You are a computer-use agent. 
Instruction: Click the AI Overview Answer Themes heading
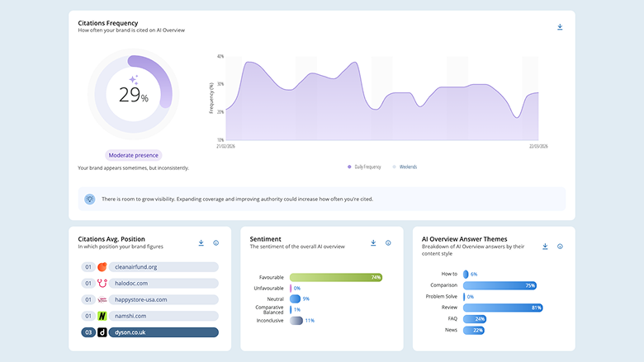point(465,239)
